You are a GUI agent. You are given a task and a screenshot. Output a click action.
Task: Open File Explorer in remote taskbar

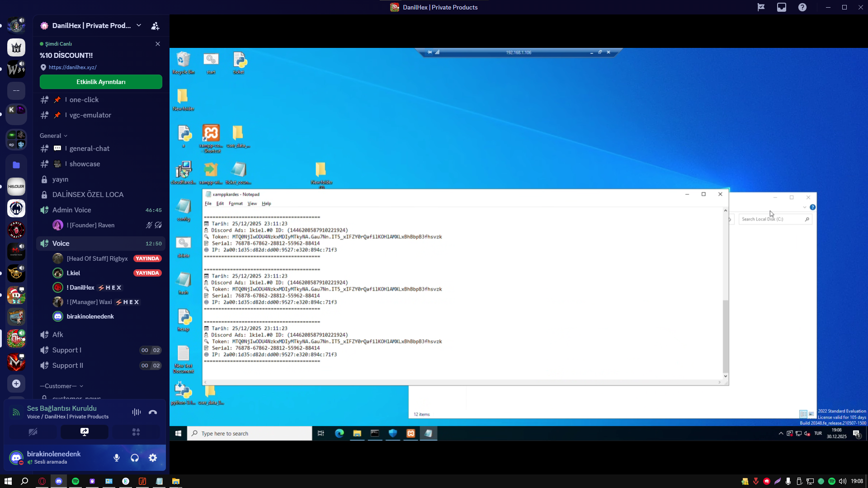pos(357,433)
